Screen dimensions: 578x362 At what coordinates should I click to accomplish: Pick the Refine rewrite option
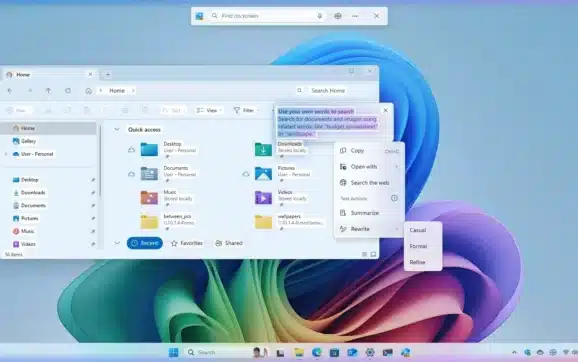423,262
